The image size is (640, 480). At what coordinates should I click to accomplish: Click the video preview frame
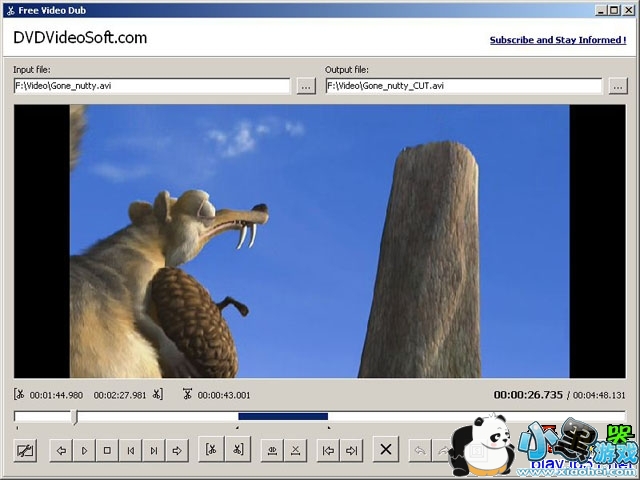click(x=320, y=241)
